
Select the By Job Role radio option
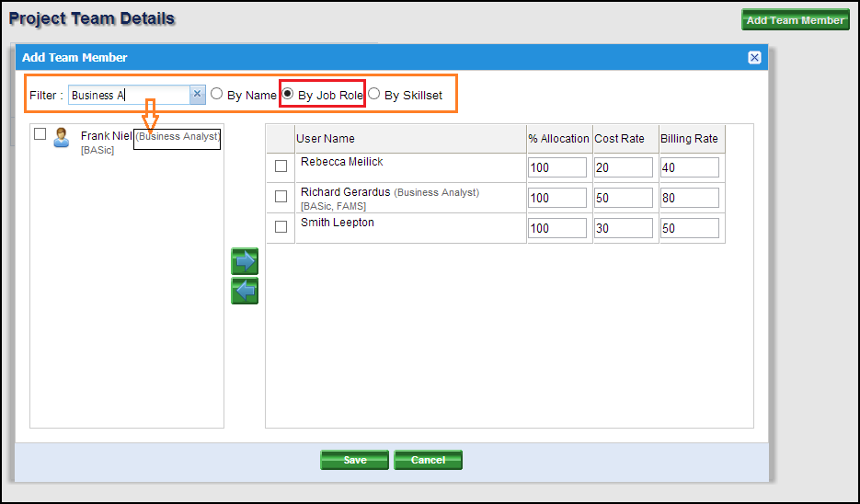coord(288,94)
